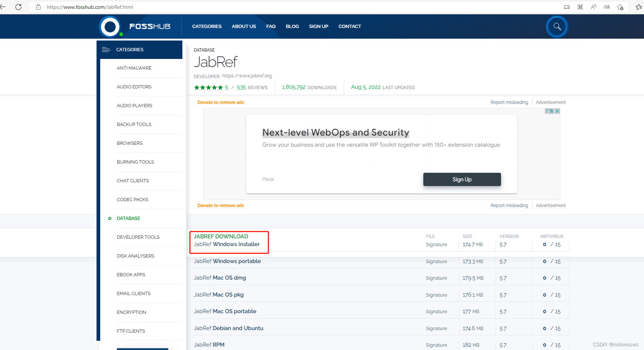Click the Next-level WebOps ad headline
The image size is (644, 350).
pyautogui.click(x=336, y=133)
